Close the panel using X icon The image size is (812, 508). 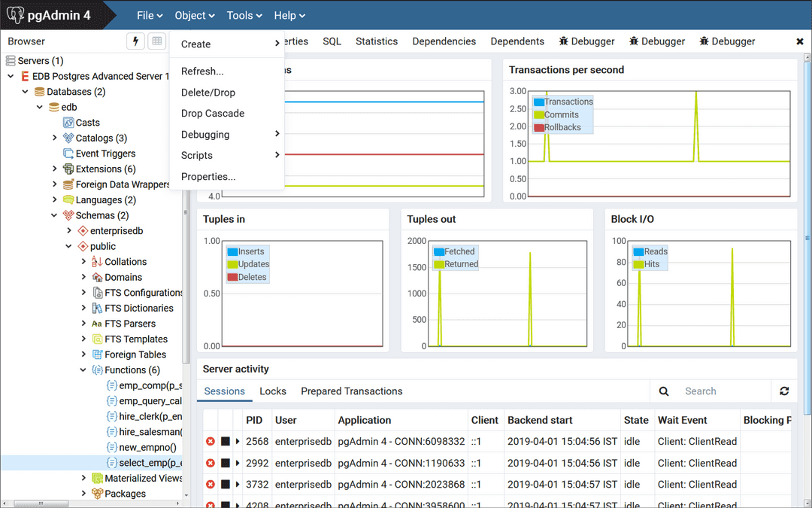(x=800, y=41)
